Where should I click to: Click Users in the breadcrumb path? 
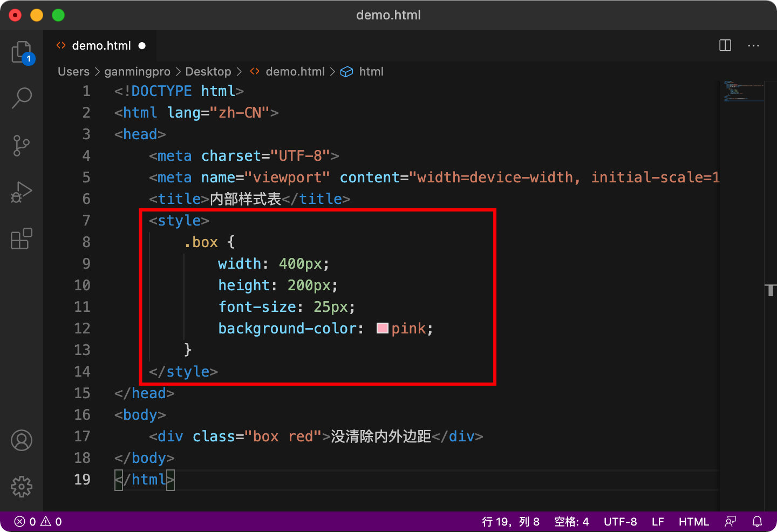point(73,72)
